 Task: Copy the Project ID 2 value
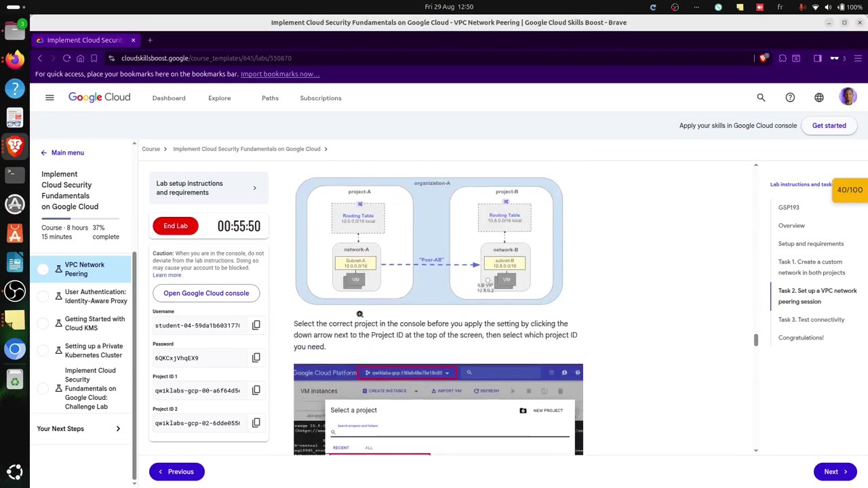pyautogui.click(x=256, y=423)
